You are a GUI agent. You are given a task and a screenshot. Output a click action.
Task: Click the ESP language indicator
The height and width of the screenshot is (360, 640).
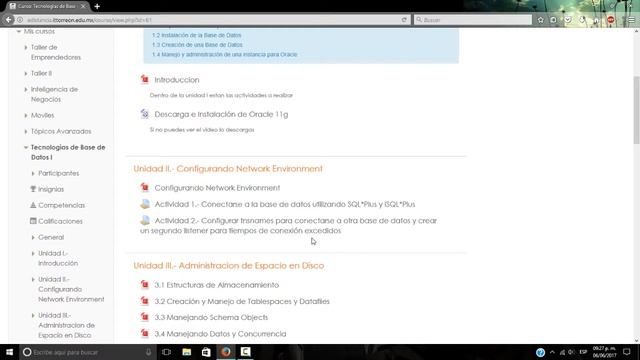point(583,352)
